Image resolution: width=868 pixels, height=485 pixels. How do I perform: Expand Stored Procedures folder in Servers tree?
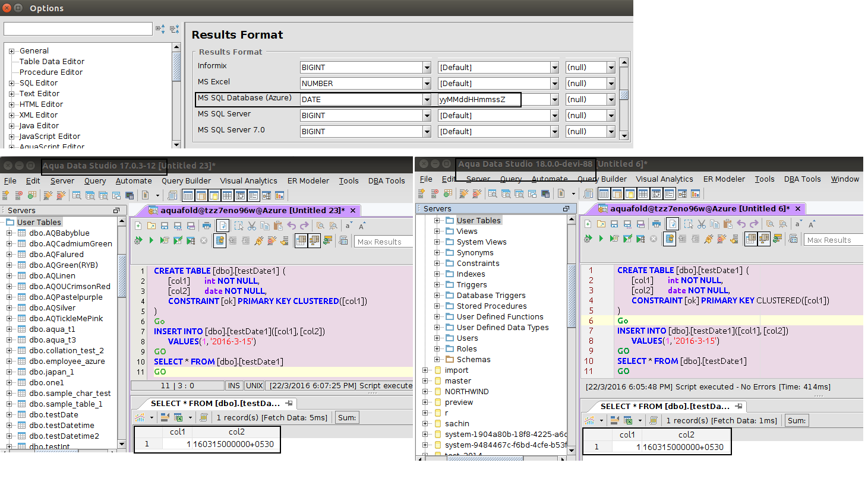tap(437, 306)
